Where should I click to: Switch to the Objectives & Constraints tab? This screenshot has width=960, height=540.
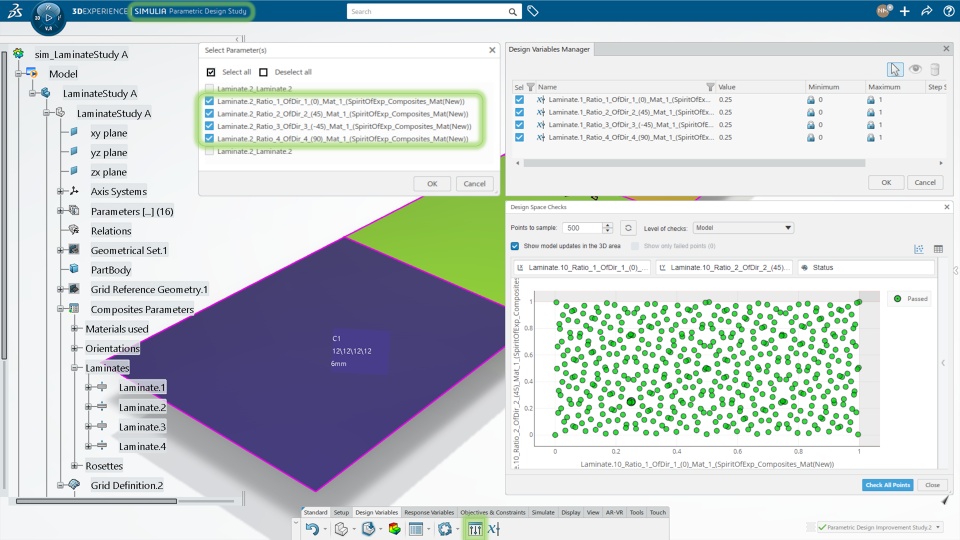pos(493,512)
